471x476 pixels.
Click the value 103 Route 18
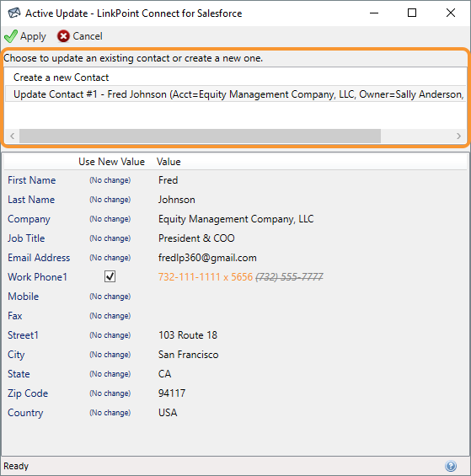(188, 335)
